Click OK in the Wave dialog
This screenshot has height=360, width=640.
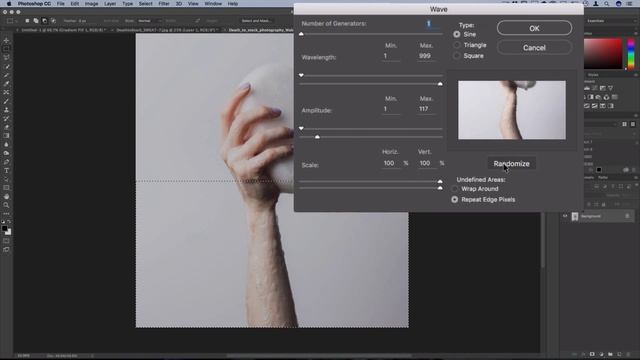coord(534,28)
